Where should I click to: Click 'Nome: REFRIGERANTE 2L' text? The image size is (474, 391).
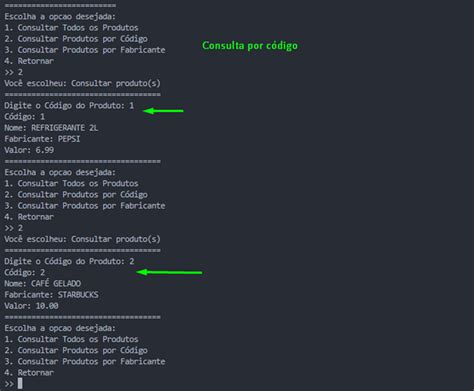pos(51,128)
